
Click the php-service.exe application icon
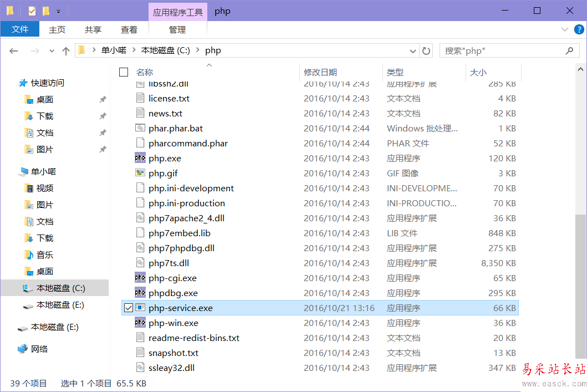(140, 308)
